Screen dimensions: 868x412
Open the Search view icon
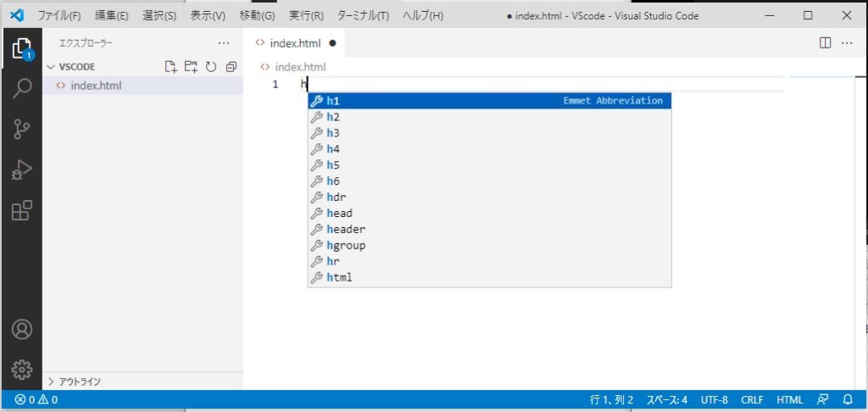point(22,89)
